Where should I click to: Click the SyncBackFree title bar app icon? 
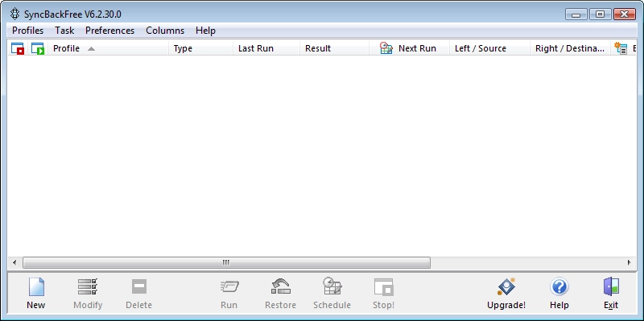(x=14, y=14)
